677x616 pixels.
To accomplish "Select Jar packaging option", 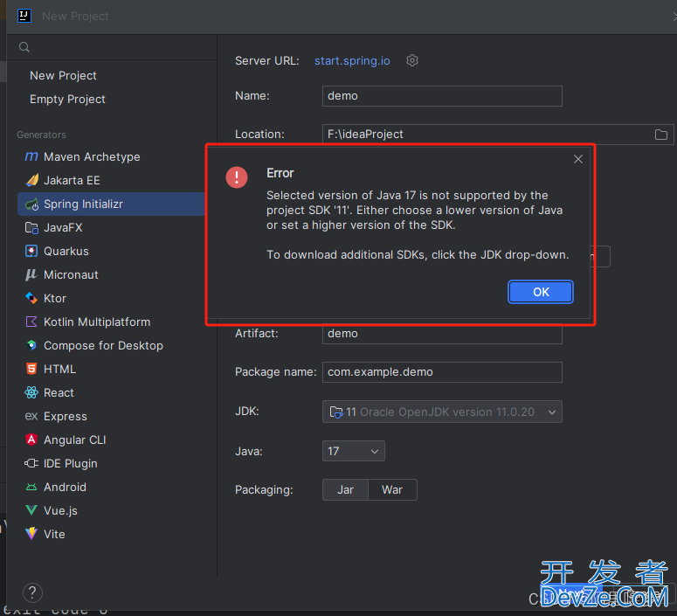I will [345, 490].
